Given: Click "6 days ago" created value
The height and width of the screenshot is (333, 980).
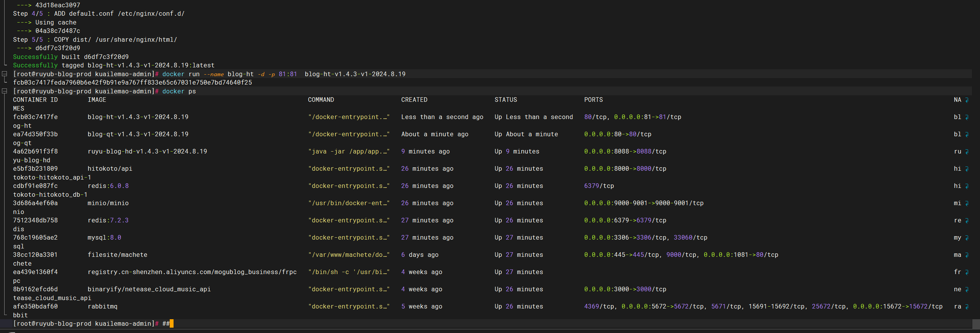Looking at the screenshot, I should tap(420, 255).
